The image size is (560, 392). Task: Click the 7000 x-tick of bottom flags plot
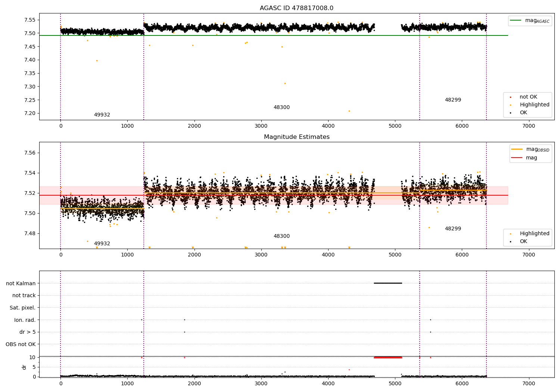click(x=529, y=383)
